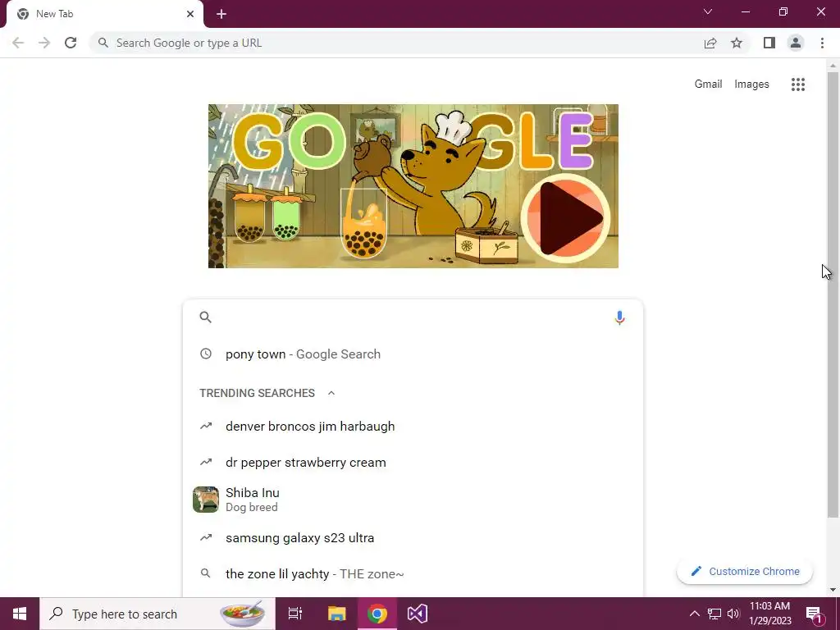This screenshot has height=630, width=840.
Task: Click the page vertical scrollbar
Action: [x=833, y=294]
